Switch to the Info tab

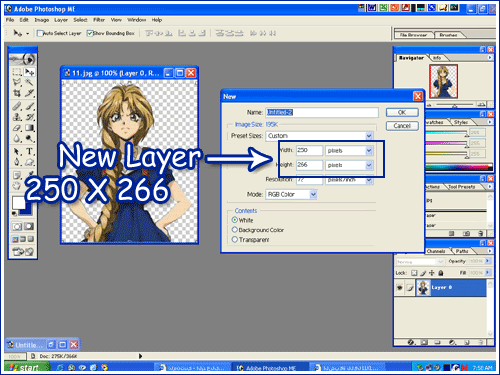437,58
